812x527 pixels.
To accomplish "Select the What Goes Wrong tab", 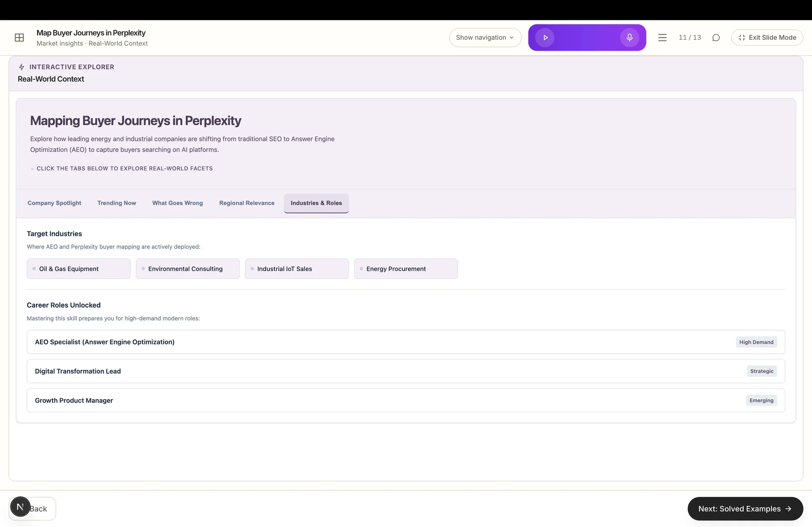I will (178, 203).
